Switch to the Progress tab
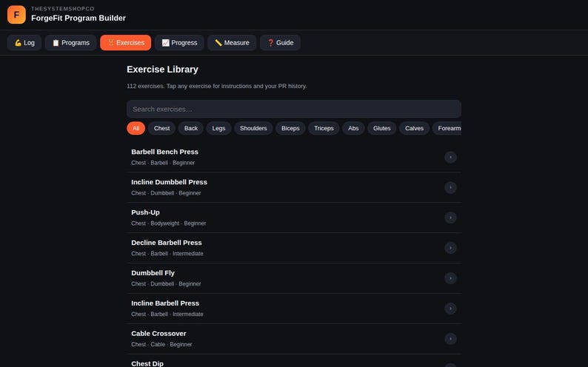Viewport: 588px width, 367px height. [179, 43]
